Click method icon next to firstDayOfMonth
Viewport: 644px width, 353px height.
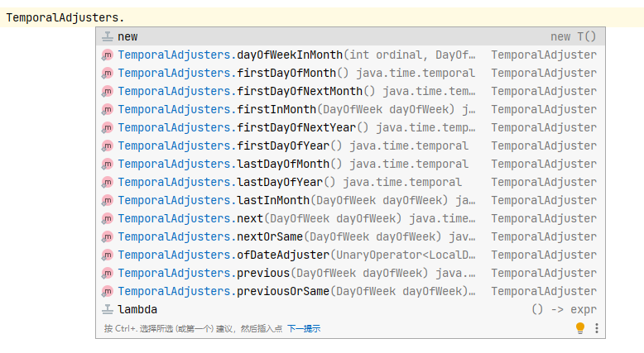tap(108, 73)
